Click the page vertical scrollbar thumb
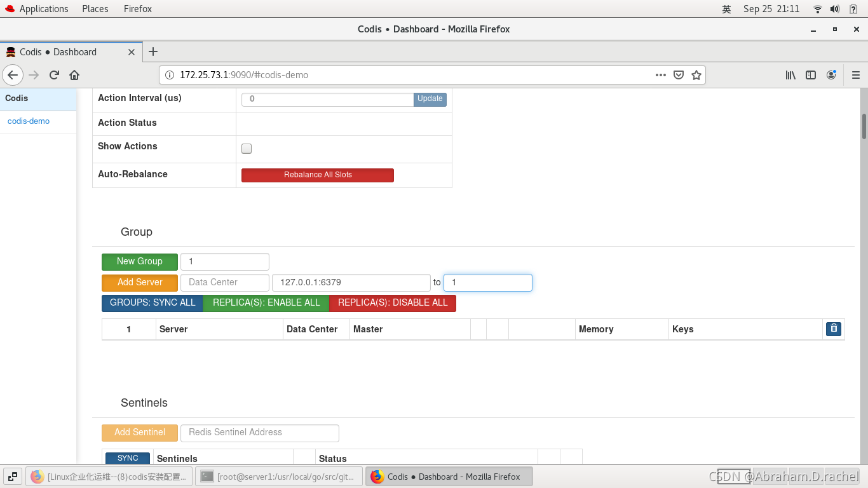 [864, 126]
